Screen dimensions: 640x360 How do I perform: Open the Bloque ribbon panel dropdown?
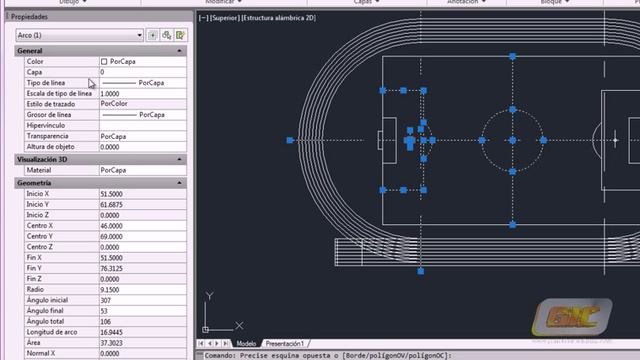click(x=555, y=2)
